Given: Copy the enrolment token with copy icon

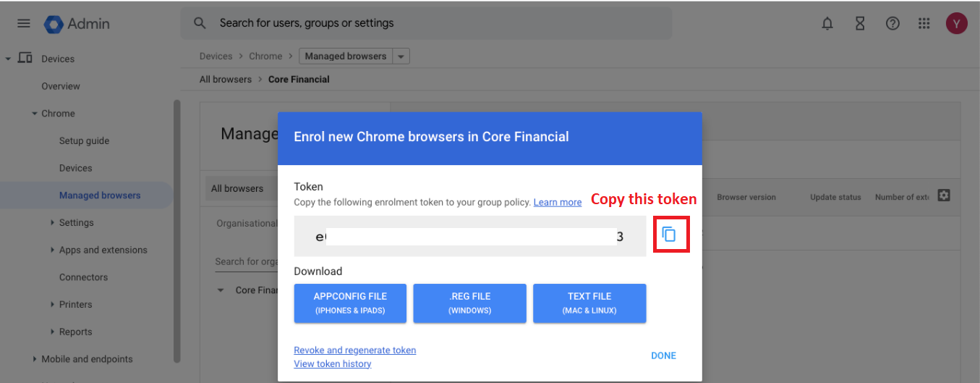Looking at the screenshot, I should coord(670,235).
